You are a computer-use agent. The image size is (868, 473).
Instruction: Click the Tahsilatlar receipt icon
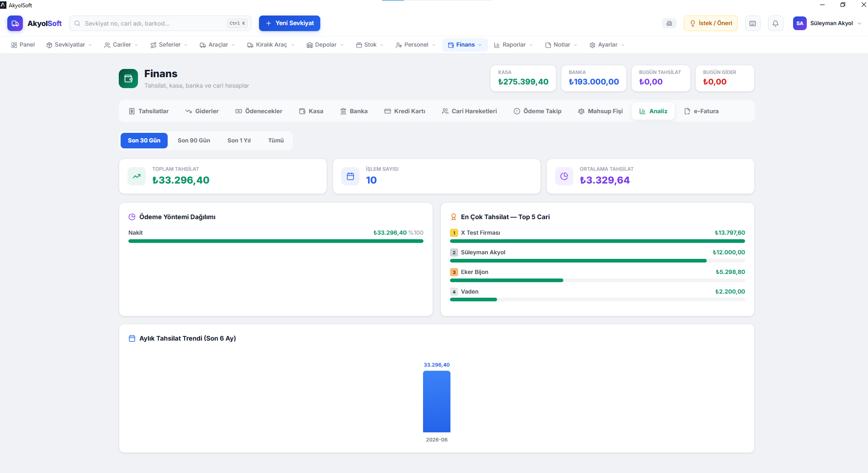coord(132,111)
